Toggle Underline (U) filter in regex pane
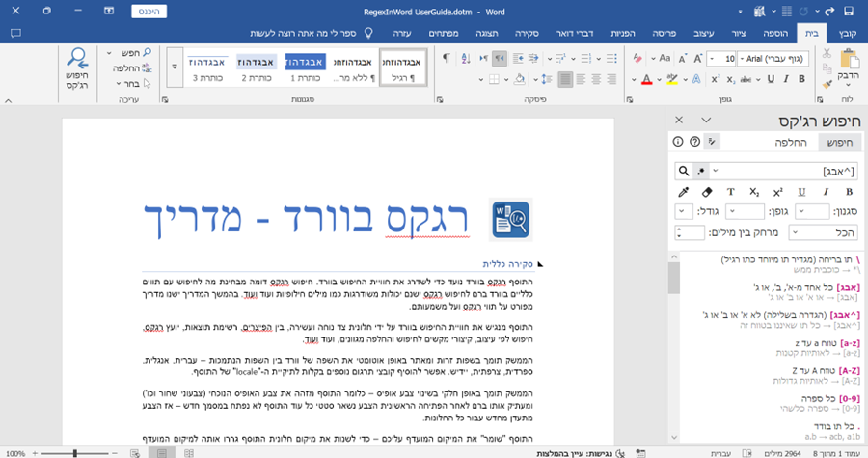 tap(801, 192)
